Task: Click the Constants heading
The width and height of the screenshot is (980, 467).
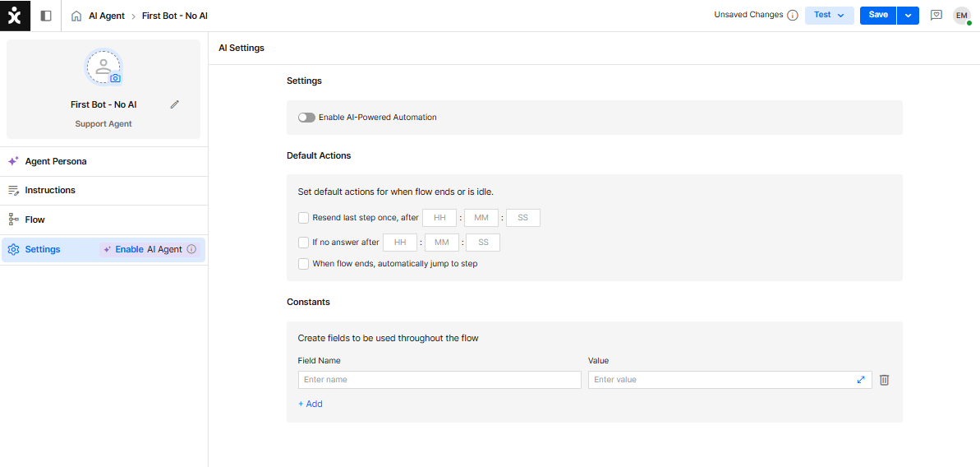Action: tap(308, 302)
